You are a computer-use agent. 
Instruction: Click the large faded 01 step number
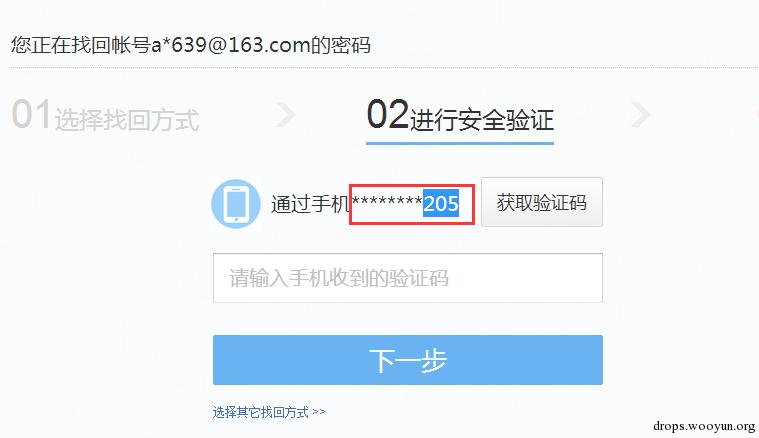(31, 114)
